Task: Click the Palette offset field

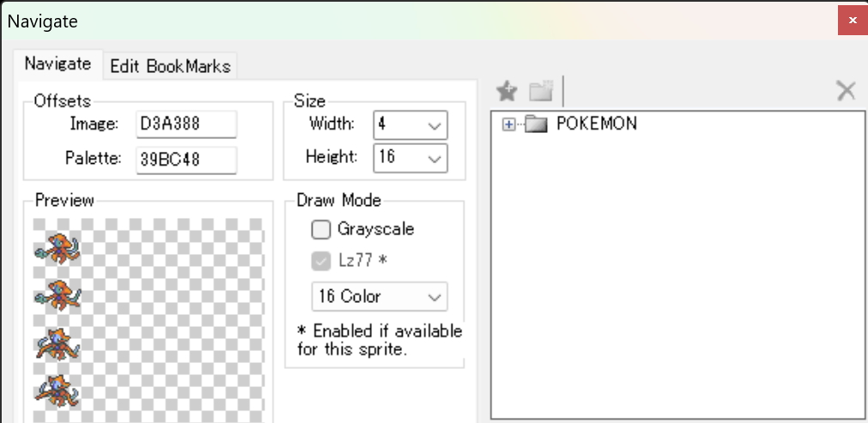Action: coord(186,160)
